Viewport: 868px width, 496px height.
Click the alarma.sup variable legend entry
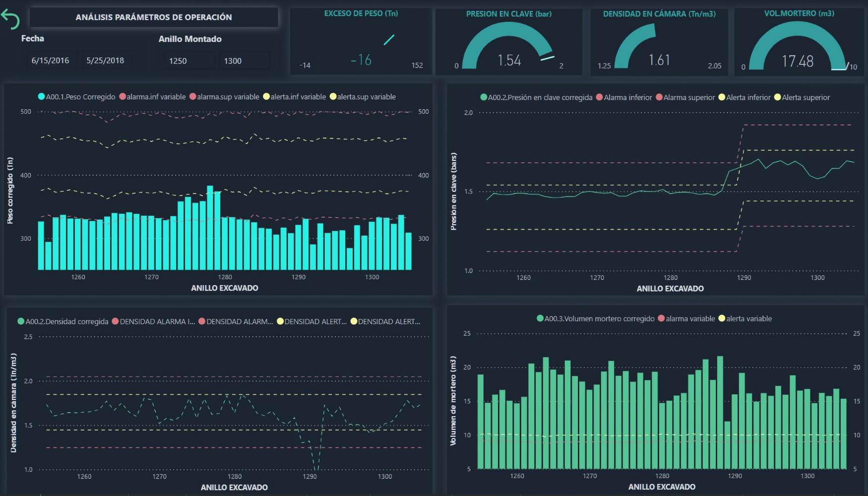(x=224, y=97)
